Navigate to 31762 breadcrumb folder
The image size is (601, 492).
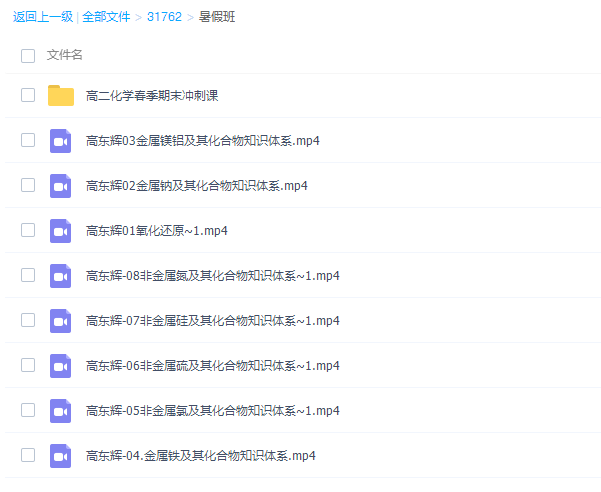(164, 17)
